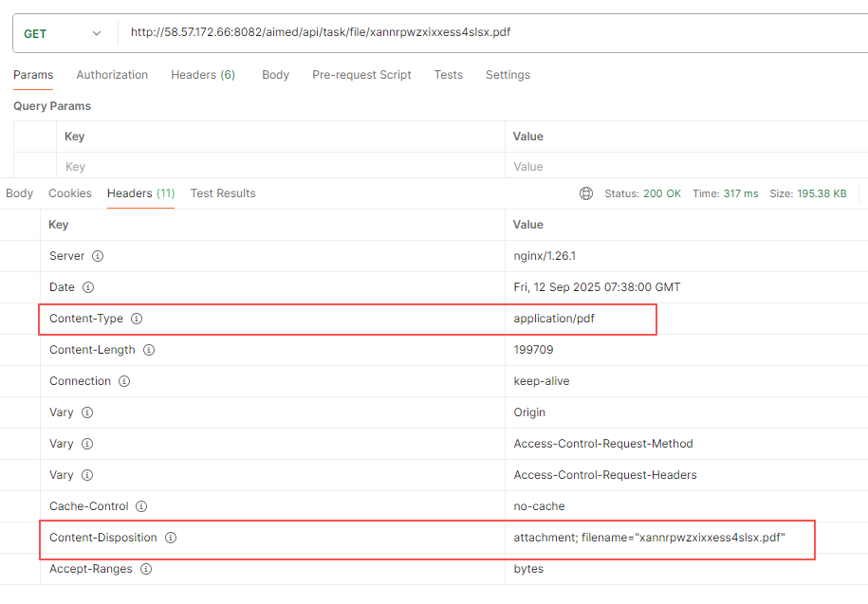Select response Headers (11) tab
Image resolution: width=868 pixels, height=604 pixels.
click(x=140, y=193)
